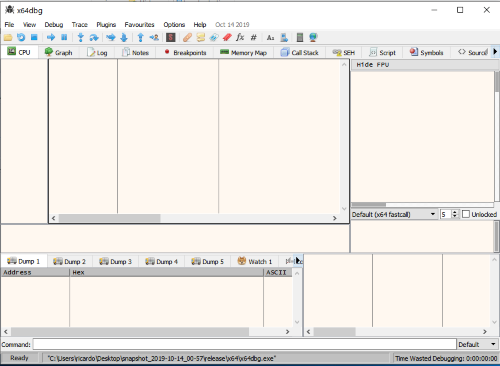
Task: Open the Memory Map tab
Action: pos(244,53)
